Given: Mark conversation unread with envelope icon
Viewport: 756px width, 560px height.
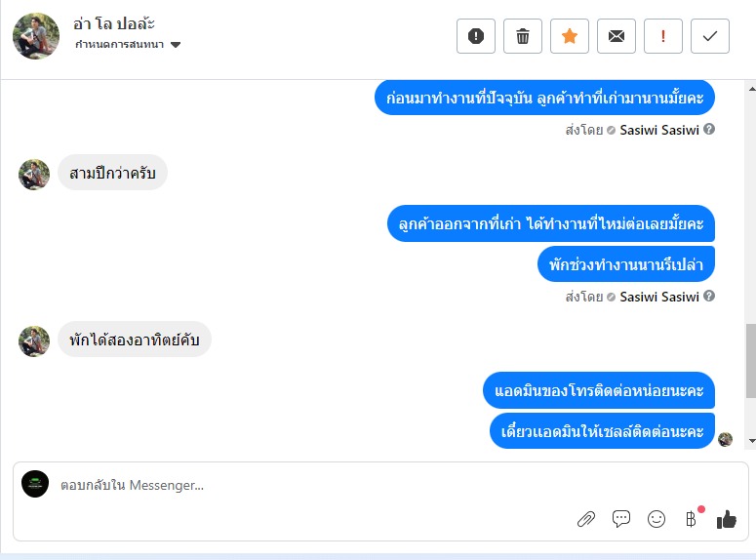Looking at the screenshot, I should click(x=617, y=36).
